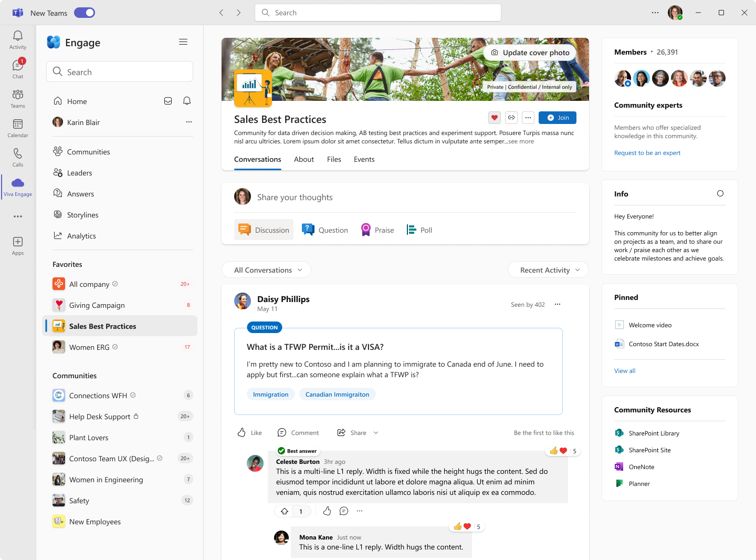Open the Immigration topic tag
This screenshot has height=560, width=756.
(270, 395)
